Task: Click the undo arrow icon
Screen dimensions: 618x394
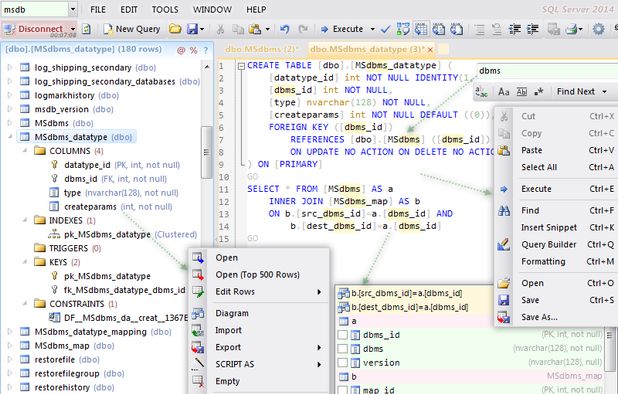Action: point(285,29)
